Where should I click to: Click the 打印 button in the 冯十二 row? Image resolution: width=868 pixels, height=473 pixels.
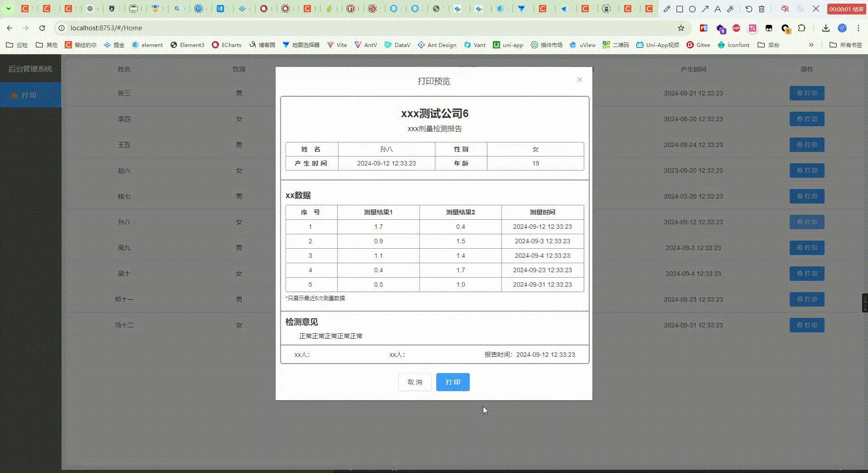807,325
